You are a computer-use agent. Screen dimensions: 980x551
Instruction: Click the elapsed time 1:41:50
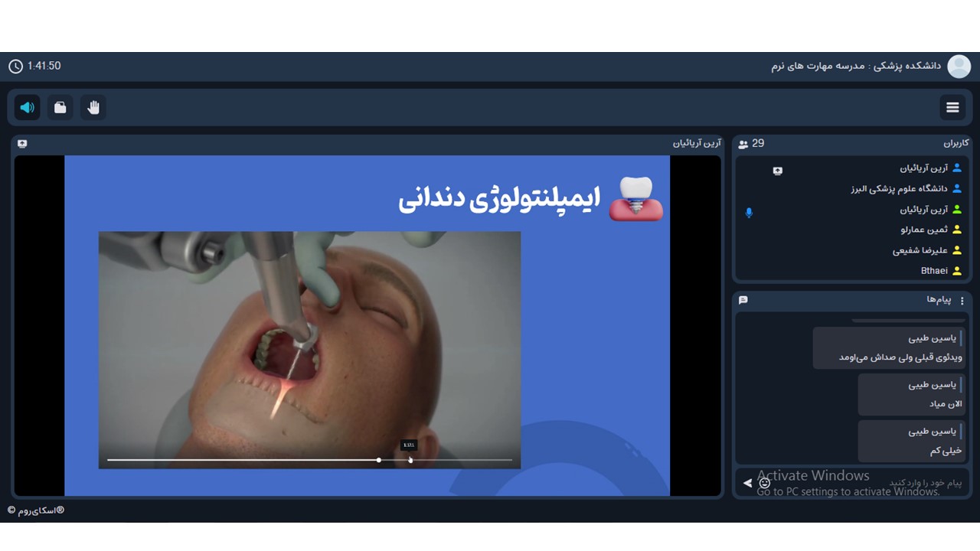(44, 67)
